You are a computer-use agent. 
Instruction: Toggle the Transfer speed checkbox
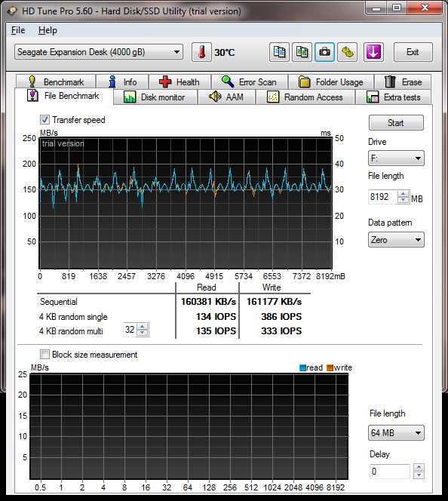click(x=44, y=120)
